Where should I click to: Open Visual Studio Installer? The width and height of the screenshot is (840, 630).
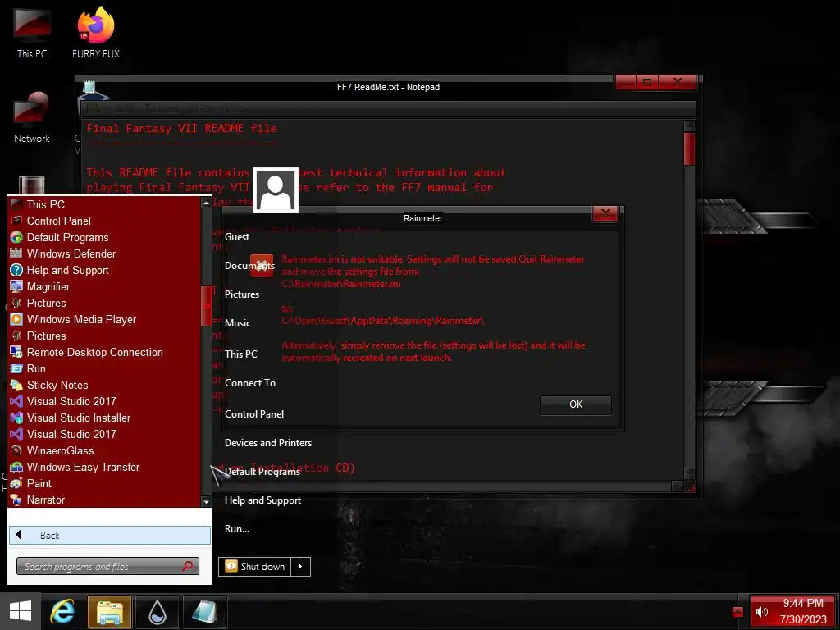[x=79, y=418]
